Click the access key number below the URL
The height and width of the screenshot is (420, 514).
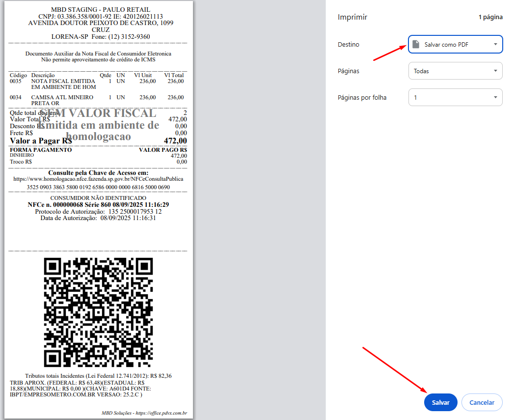click(x=98, y=187)
